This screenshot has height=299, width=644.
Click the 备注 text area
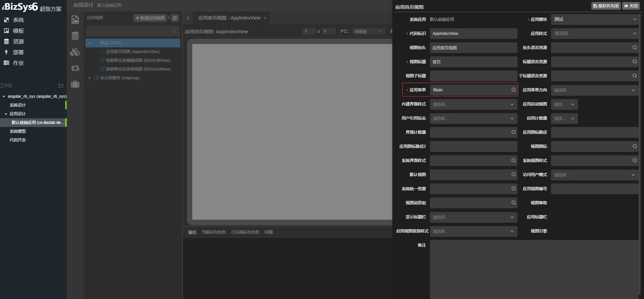pyautogui.click(x=534, y=269)
